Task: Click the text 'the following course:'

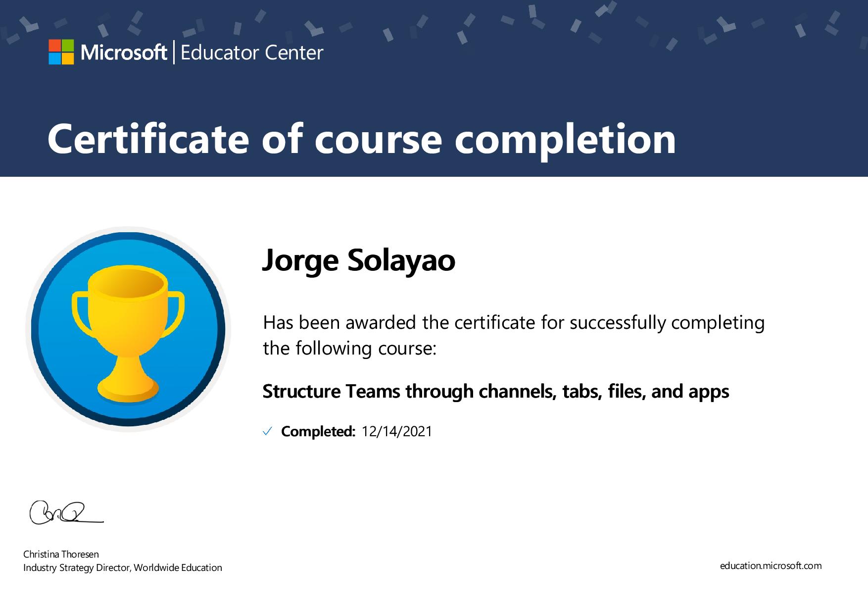Action: click(350, 348)
